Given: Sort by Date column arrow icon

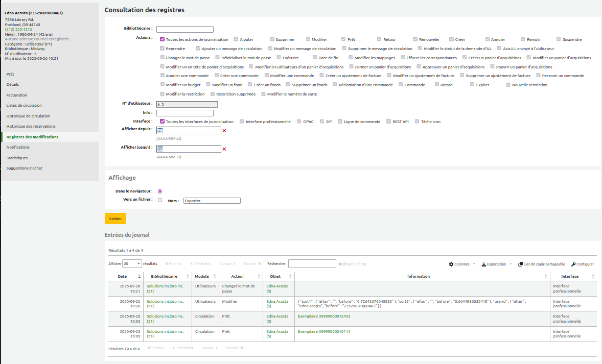Looking at the screenshot, I should point(140,277).
